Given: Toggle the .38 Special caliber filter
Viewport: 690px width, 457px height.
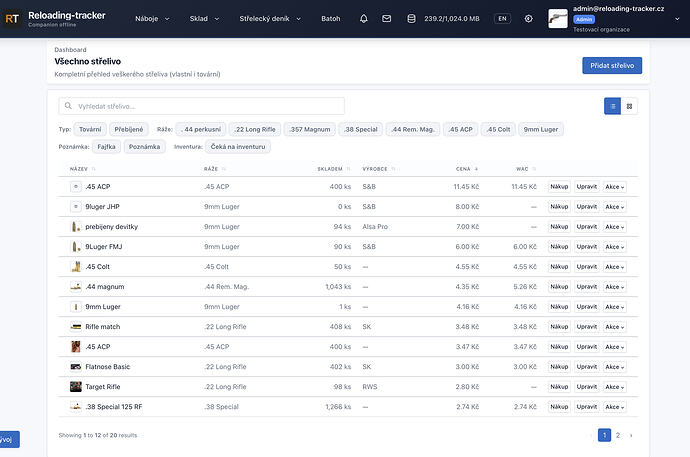Looking at the screenshot, I should pyautogui.click(x=360, y=129).
